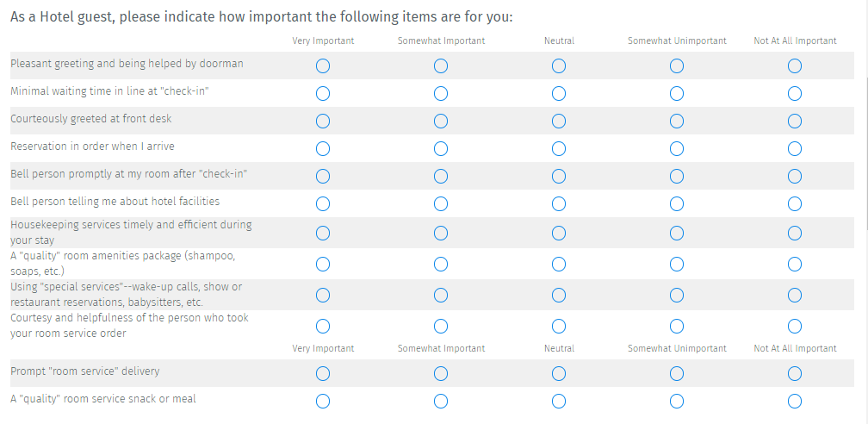
Task: Mark special services as Somewhat Unimportant
Action: pyautogui.click(x=677, y=295)
